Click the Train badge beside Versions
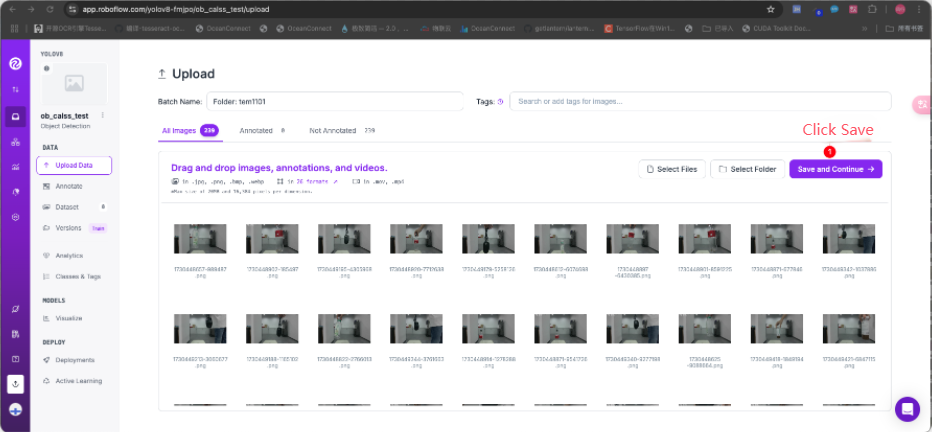932x432 pixels. [97, 228]
